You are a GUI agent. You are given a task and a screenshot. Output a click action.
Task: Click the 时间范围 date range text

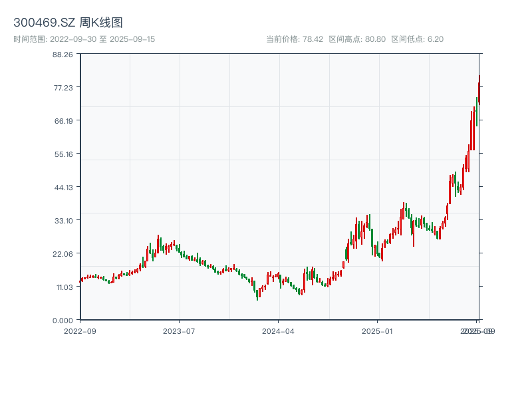click(x=84, y=39)
